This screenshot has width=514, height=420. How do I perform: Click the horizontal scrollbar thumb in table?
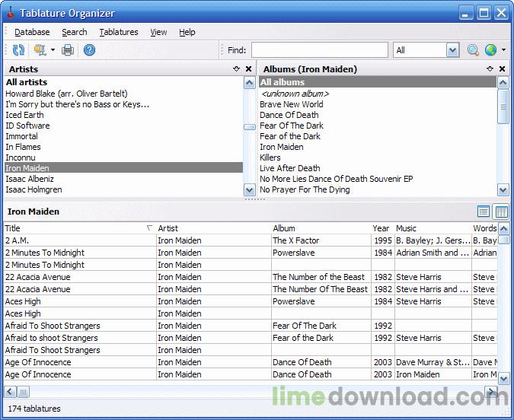[x=23, y=392]
